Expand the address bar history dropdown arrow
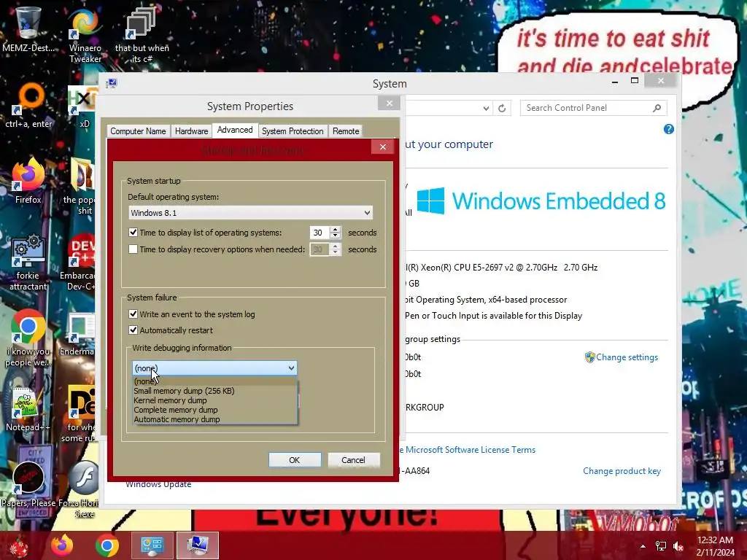Viewport: 747px width, 560px height. pos(485,108)
